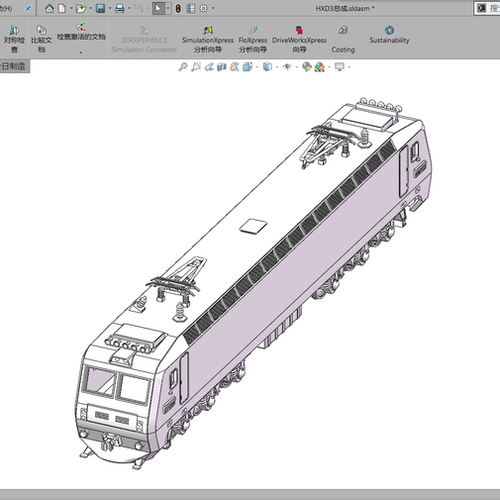Open Hide/Show Items eye icon
The image size is (500, 500).
pos(287,67)
